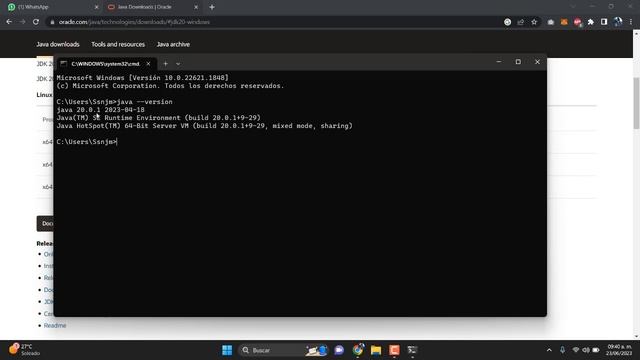The height and width of the screenshot is (360, 640).
Task: Show hidden tray icons chevron
Action: point(549,350)
